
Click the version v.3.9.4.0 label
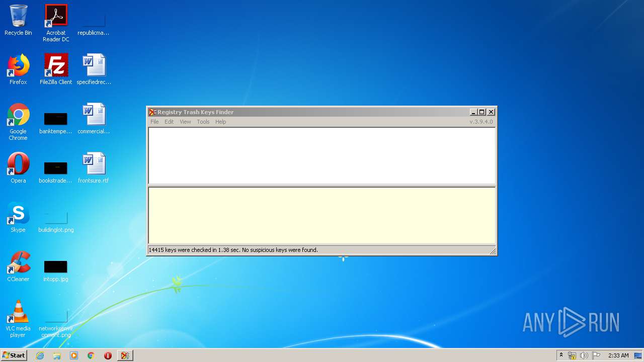481,122
